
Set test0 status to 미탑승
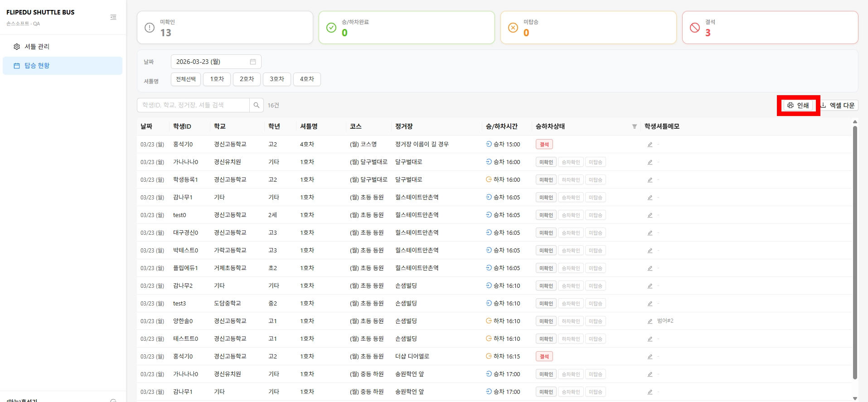(595, 215)
